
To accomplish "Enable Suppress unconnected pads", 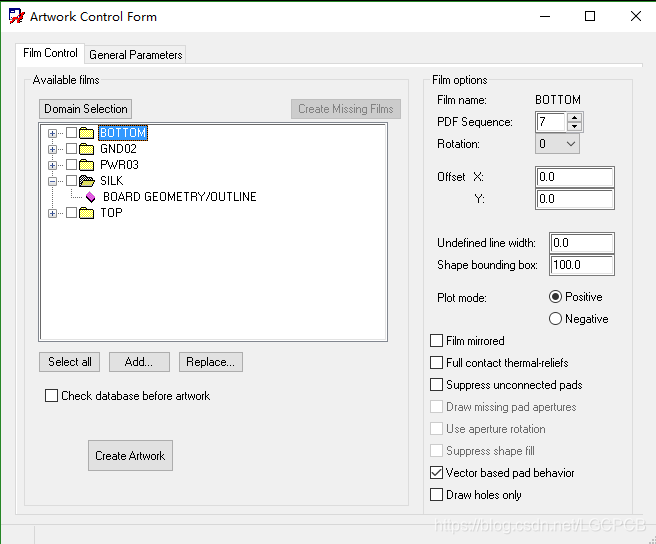I will pos(436,385).
